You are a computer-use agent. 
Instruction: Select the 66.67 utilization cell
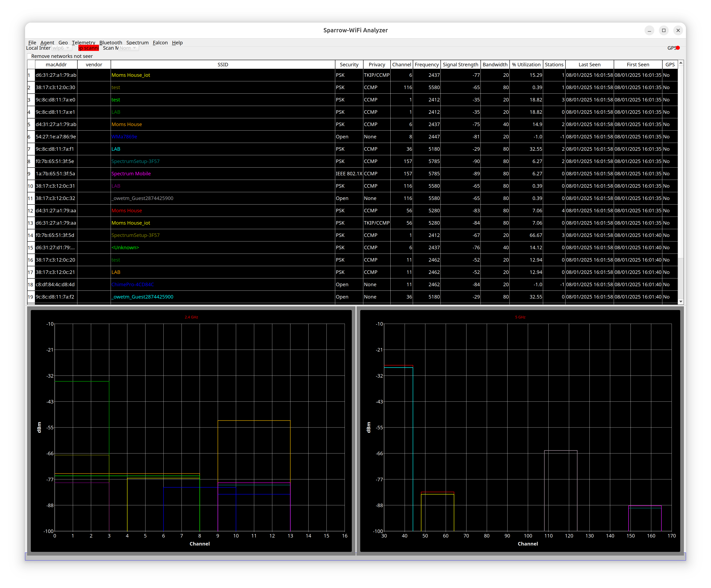pyautogui.click(x=526, y=235)
